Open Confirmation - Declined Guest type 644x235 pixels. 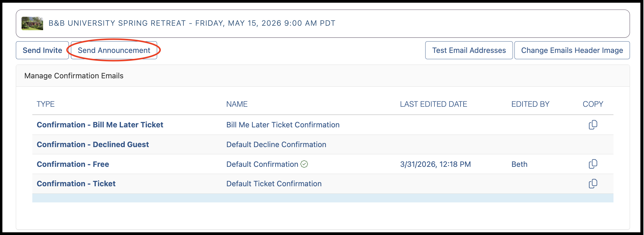click(93, 144)
